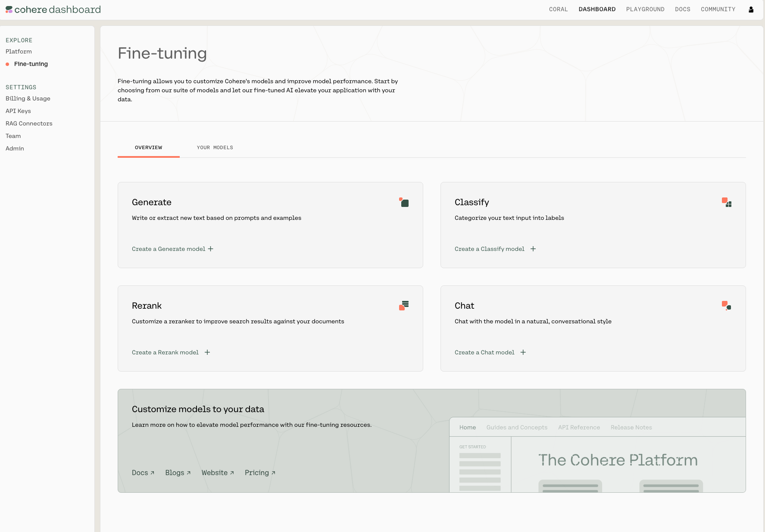This screenshot has width=765, height=532.
Task: Go to API Keys settings
Action: [18, 111]
